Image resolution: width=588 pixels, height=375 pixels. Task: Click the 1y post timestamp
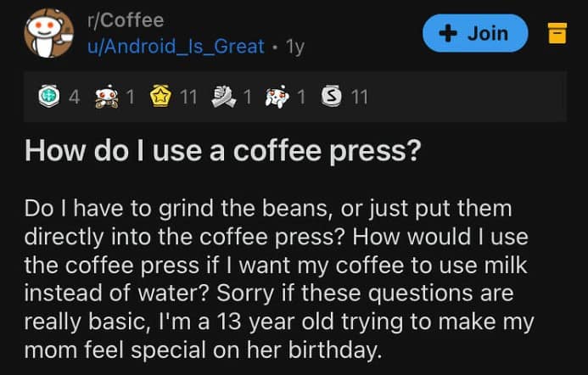(295, 46)
